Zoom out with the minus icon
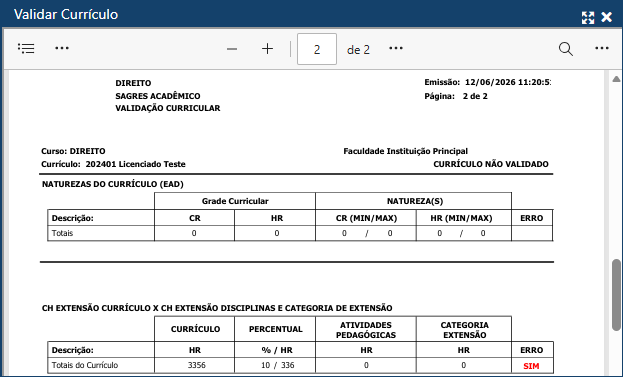Viewport: 623px width, 377px height. point(232,49)
